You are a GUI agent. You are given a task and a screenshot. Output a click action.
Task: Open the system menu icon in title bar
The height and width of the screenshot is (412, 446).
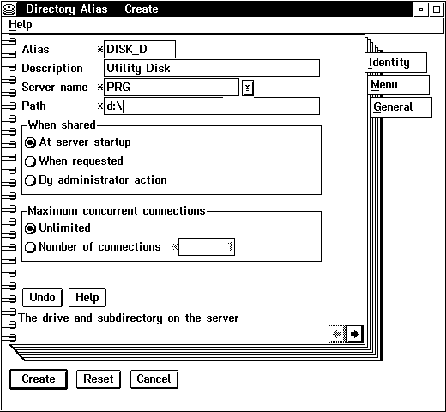[x=9, y=9]
